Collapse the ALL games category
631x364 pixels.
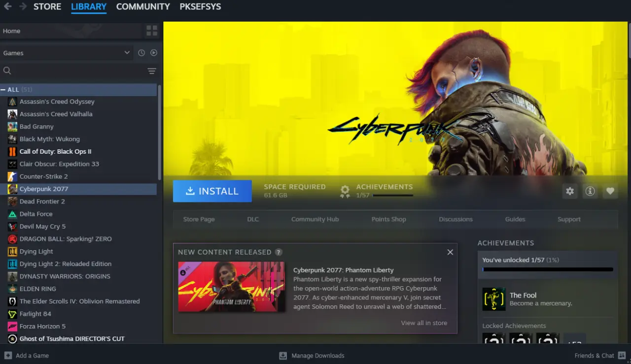pos(3,90)
